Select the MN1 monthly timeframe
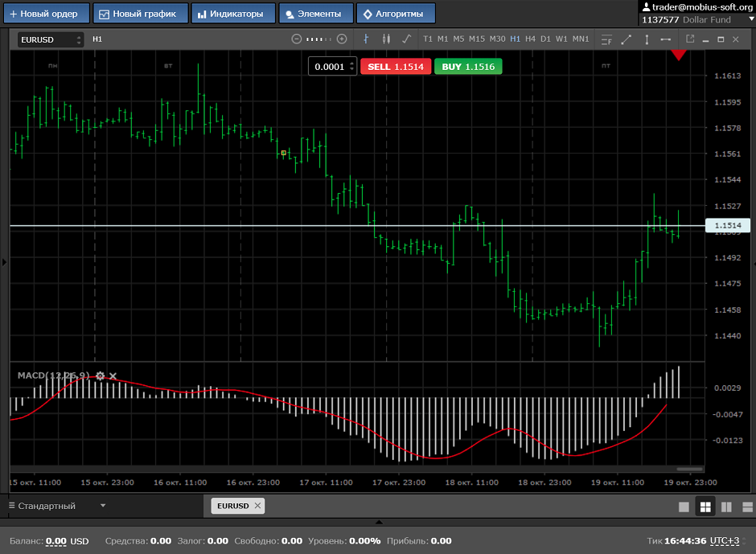 [581, 39]
